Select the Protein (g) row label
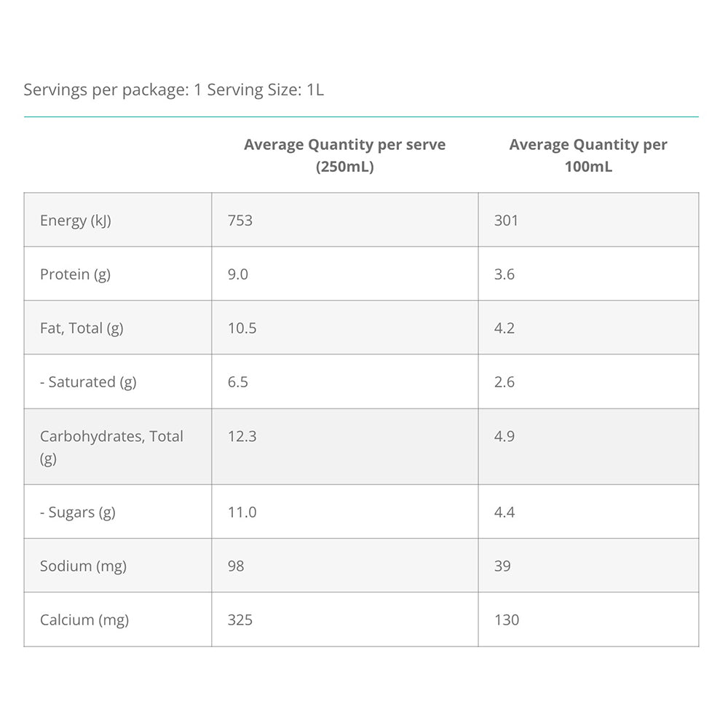728x728 pixels. (x=75, y=274)
